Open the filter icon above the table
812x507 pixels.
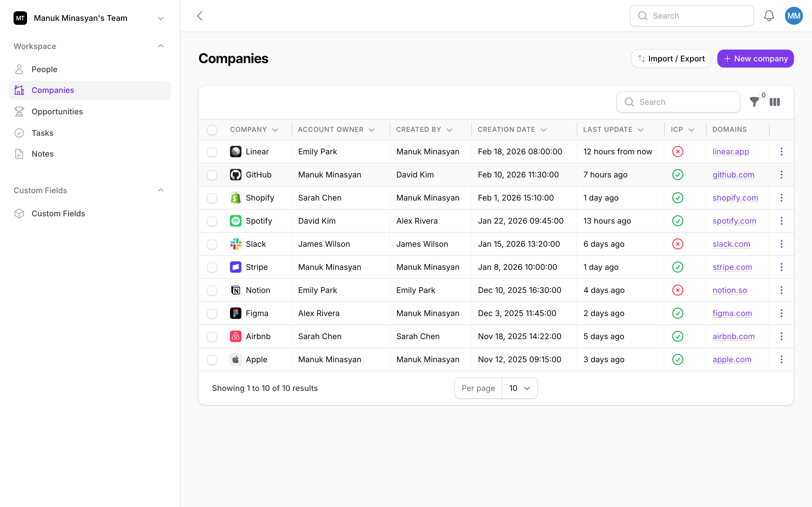pyautogui.click(x=754, y=102)
